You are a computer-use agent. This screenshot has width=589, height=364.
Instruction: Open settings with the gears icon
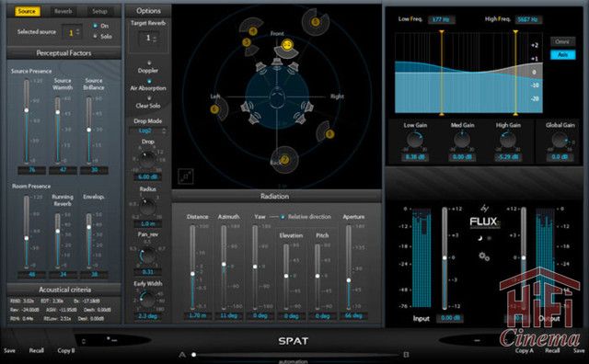[484, 256]
